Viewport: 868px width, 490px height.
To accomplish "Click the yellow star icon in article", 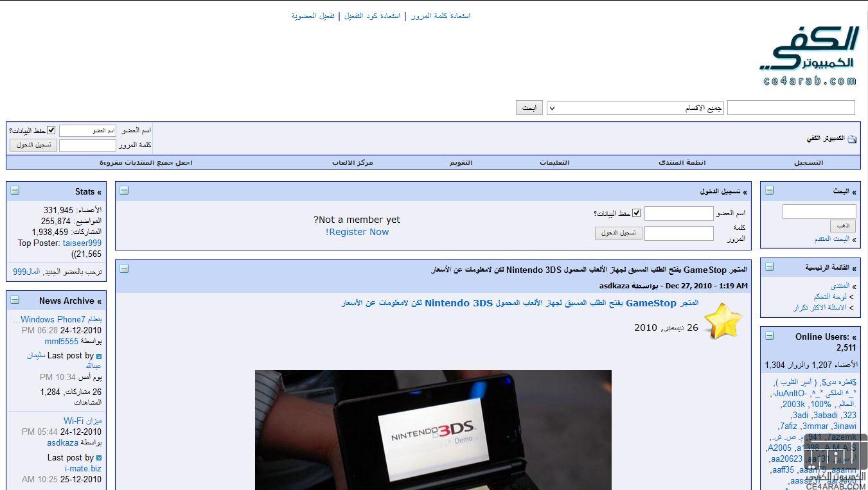I will pyautogui.click(x=723, y=321).
